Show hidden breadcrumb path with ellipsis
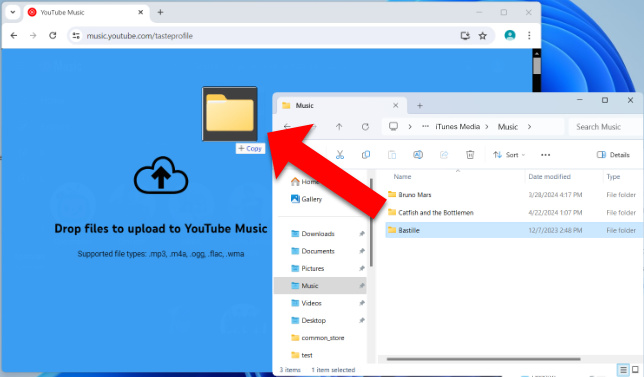This screenshot has width=644, height=377. pos(426,126)
